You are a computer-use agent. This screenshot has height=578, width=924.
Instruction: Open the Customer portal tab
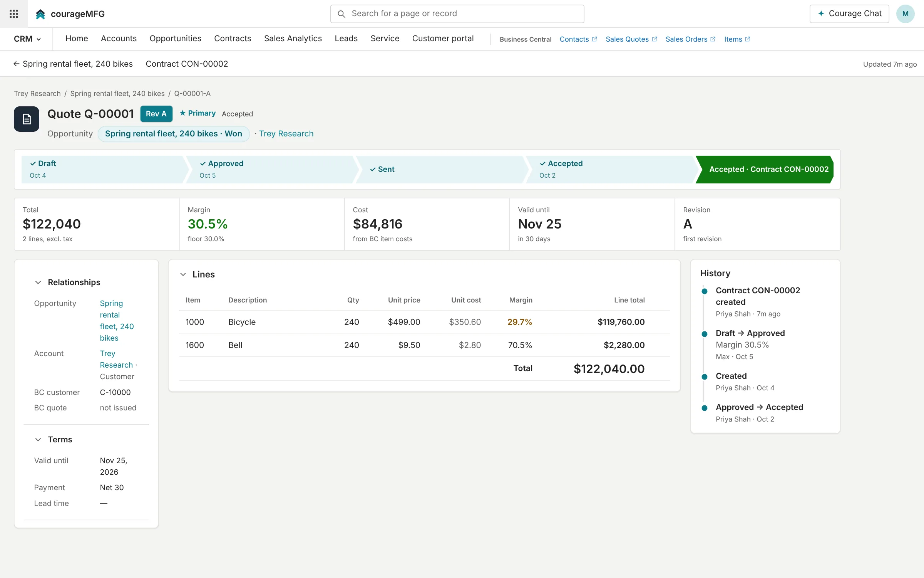[443, 39]
